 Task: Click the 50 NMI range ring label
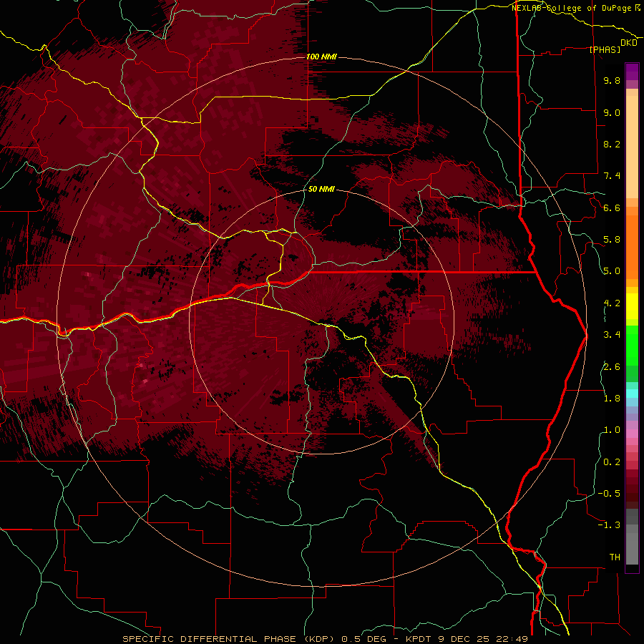pos(321,189)
